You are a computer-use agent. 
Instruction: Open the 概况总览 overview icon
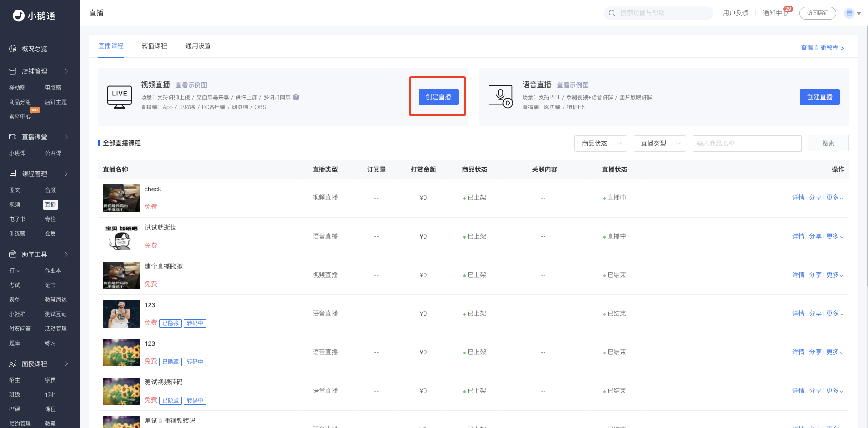13,49
